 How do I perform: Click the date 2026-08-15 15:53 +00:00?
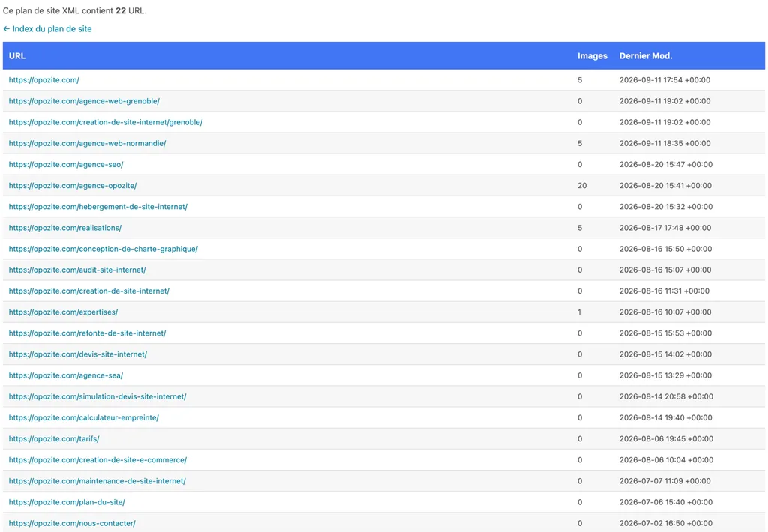[x=665, y=333]
